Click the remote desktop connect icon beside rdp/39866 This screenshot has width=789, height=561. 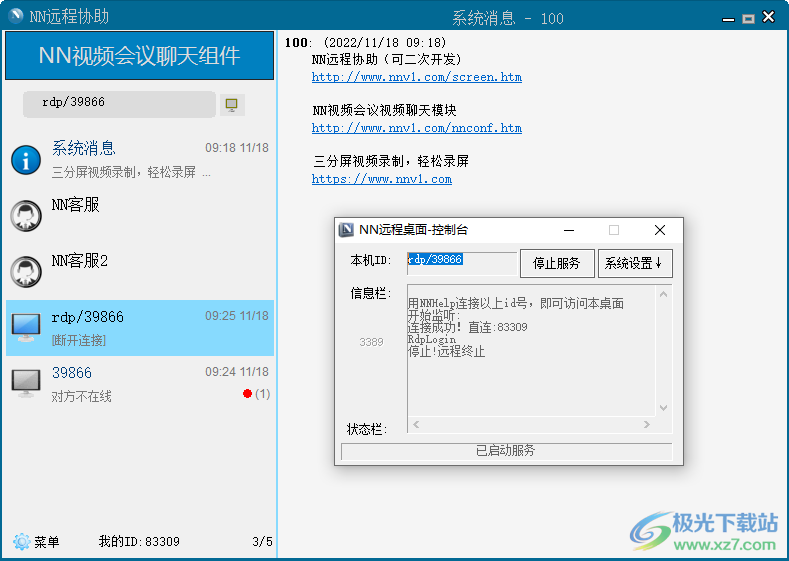[232, 105]
